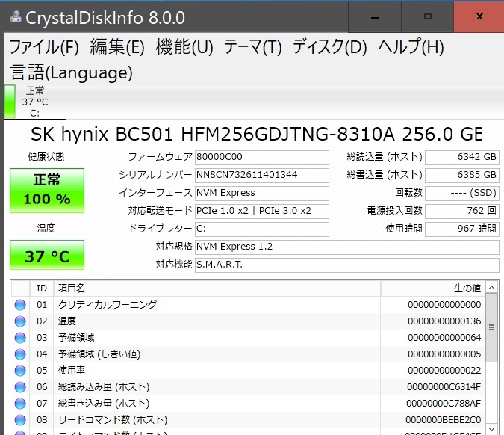This screenshot has height=435, width=504.
Task: Click blue status circle for 温度 row 02
Action: click(20, 321)
